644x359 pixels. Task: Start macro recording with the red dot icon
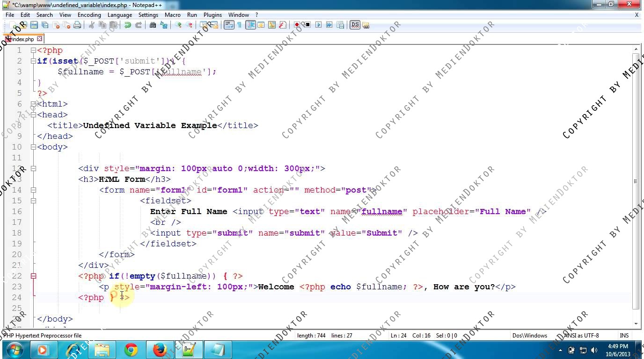tap(297, 25)
